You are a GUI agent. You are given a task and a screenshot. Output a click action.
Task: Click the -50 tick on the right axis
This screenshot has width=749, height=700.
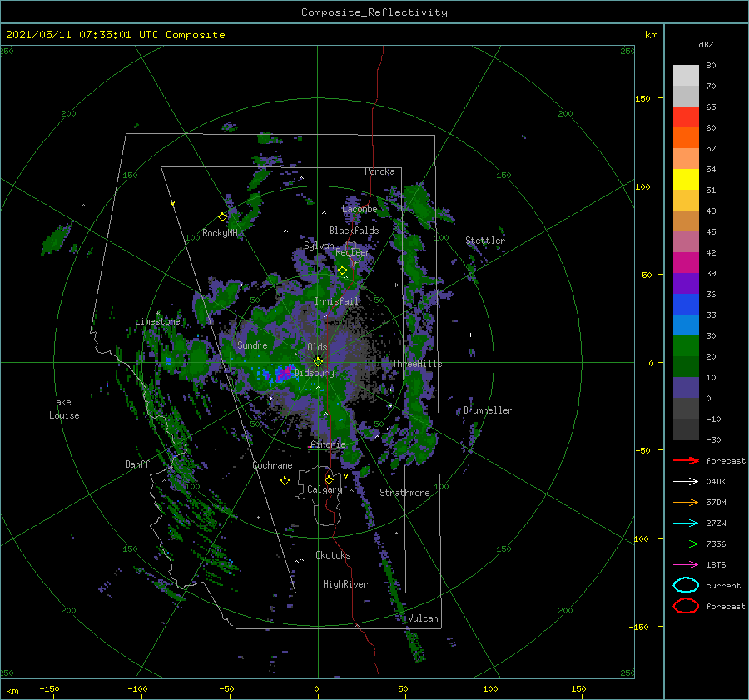click(642, 450)
